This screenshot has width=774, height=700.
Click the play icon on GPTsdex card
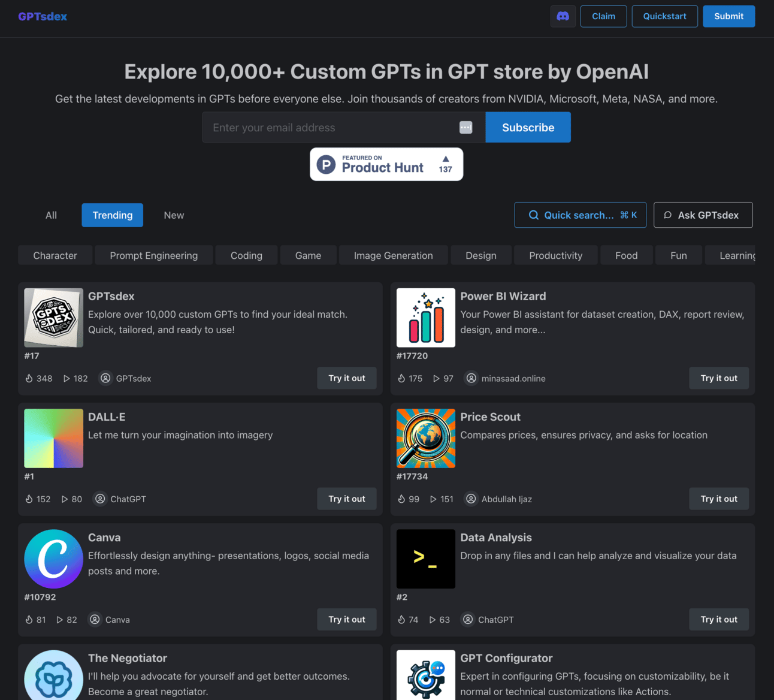click(66, 378)
